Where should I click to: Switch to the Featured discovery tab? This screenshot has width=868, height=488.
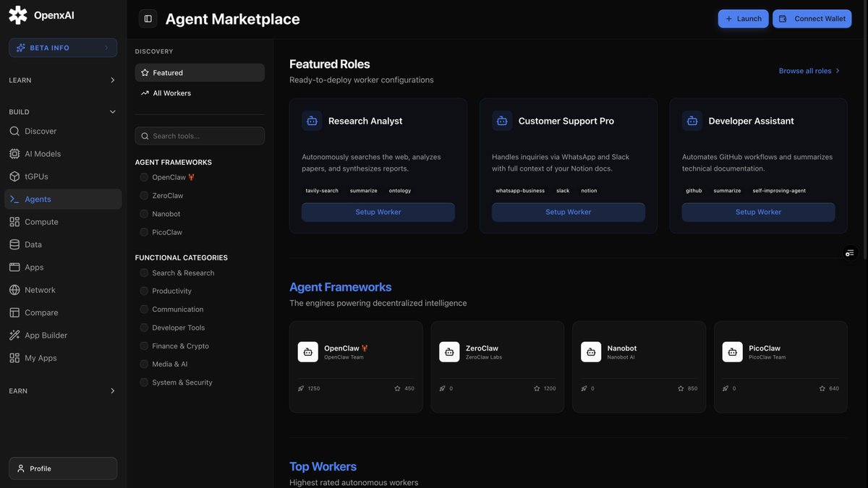[200, 73]
